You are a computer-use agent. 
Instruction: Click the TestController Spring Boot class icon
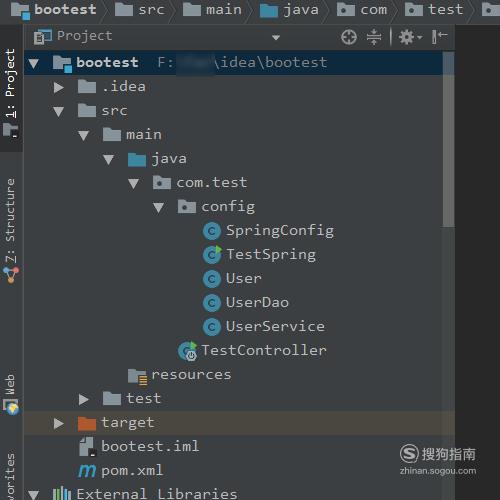coord(188,351)
